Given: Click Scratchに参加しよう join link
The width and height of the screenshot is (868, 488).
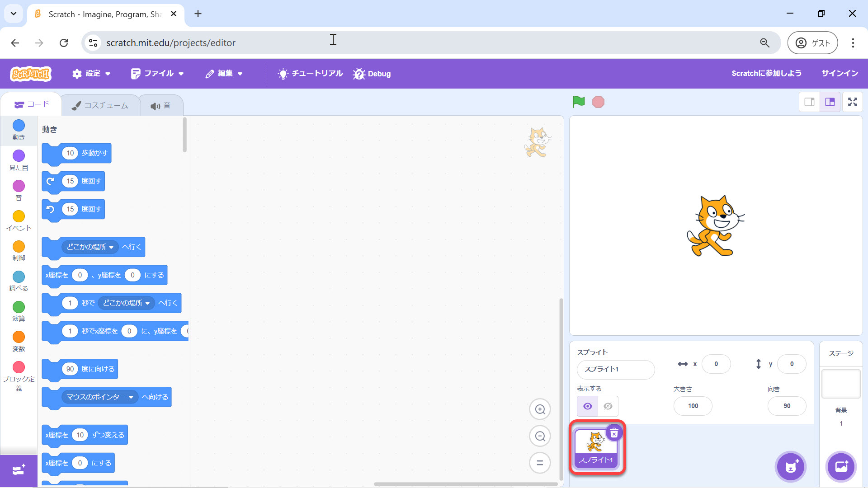Looking at the screenshot, I should click(x=766, y=73).
